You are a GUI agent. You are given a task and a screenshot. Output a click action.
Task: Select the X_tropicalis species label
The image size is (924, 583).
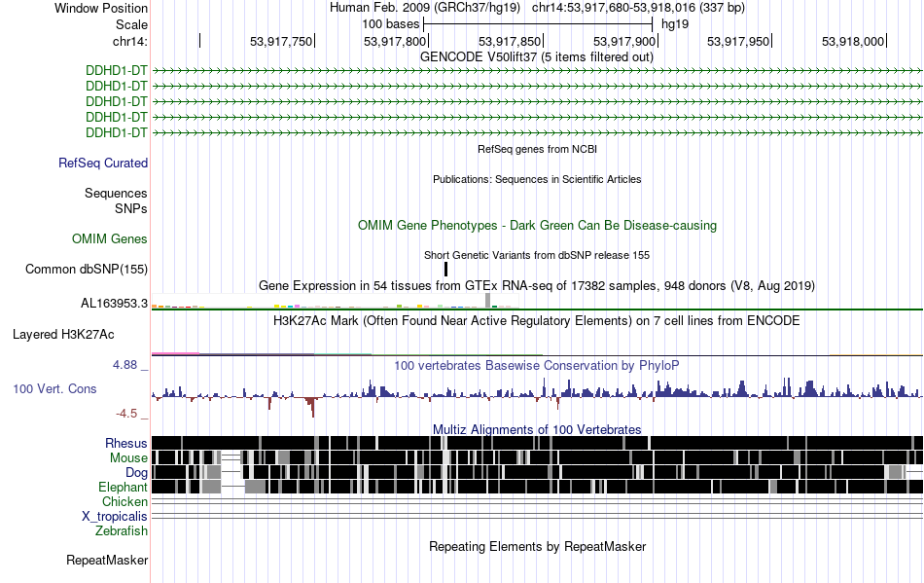(115, 517)
